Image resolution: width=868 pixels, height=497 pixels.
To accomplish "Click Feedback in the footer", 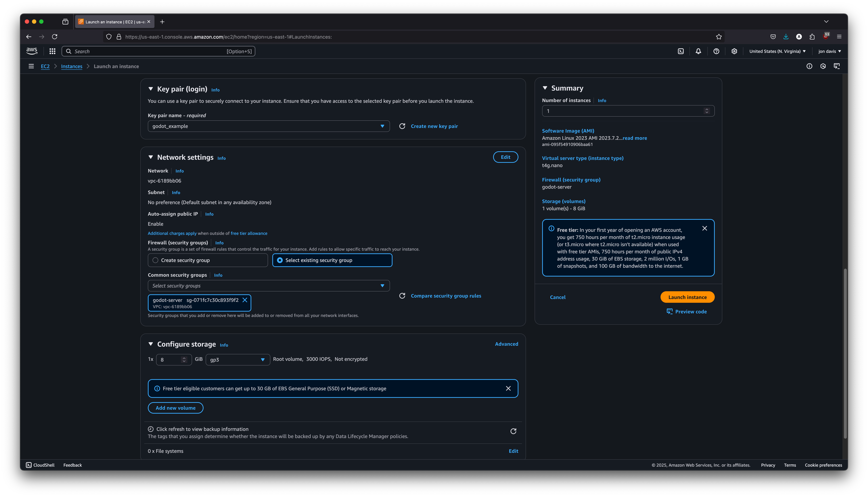I will pos(73,465).
